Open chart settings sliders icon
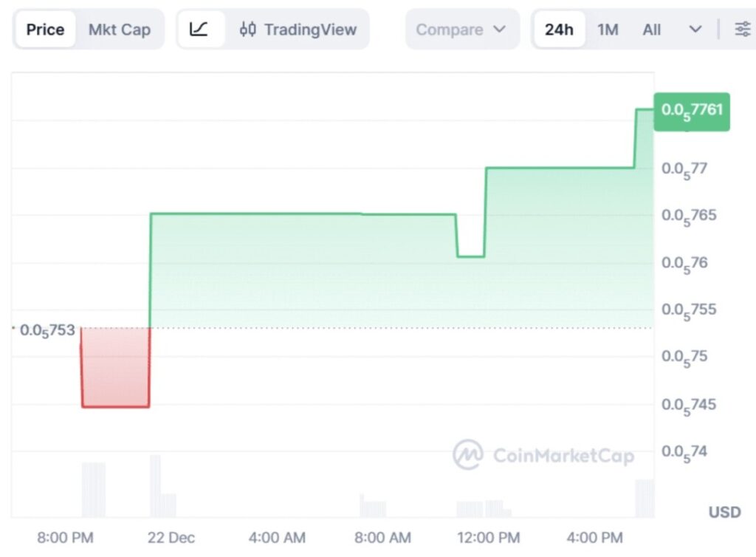756x557 pixels. click(742, 30)
